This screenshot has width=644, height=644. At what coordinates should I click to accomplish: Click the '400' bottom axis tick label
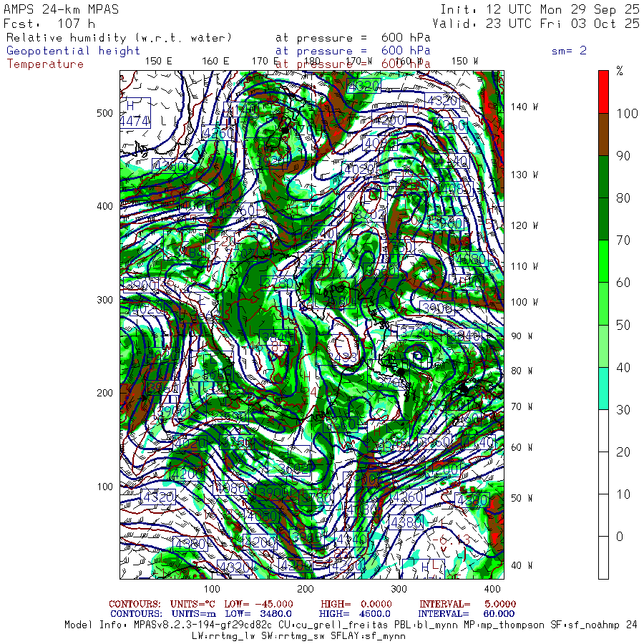(x=492, y=589)
